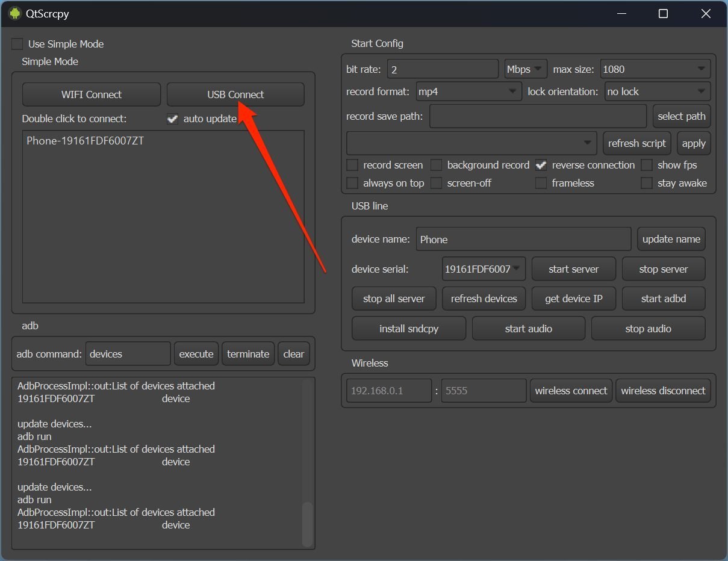
Task: Toggle reverse connection checkbox
Action: 541,165
